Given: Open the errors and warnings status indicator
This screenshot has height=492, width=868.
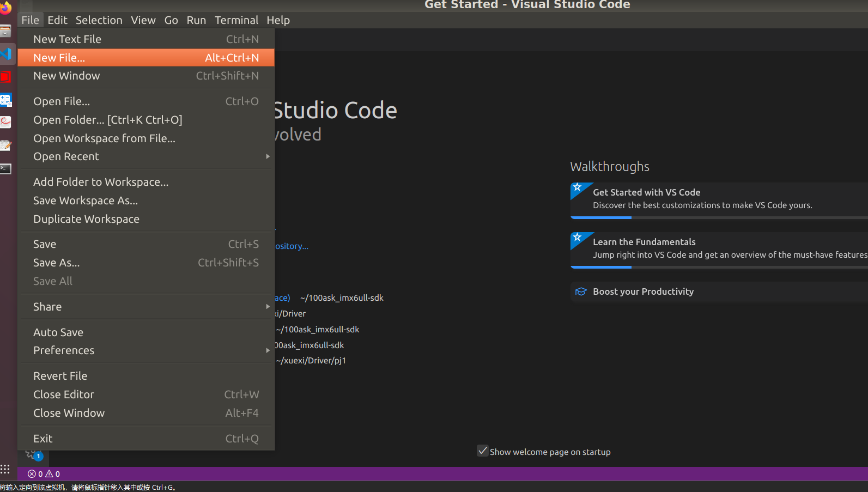Looking at the screenshot, I should (x=44, y=474).
